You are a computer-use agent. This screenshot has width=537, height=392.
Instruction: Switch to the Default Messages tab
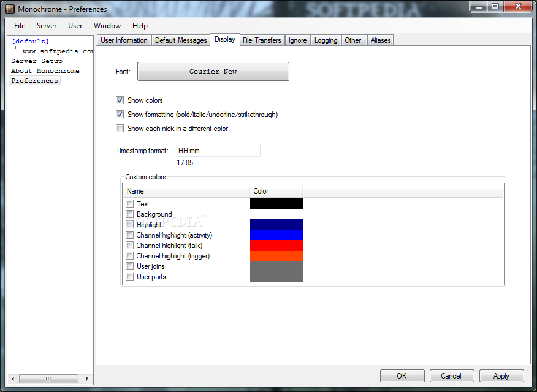tap(181, 40)
